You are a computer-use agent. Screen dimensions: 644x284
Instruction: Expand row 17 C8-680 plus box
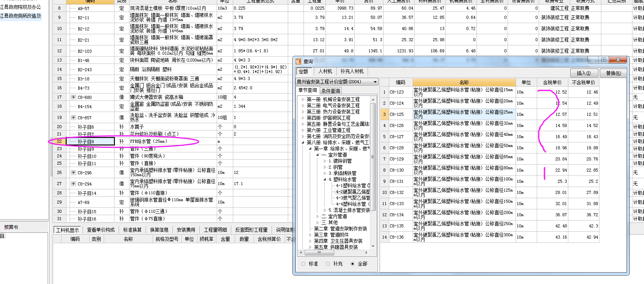coord(73,97)
